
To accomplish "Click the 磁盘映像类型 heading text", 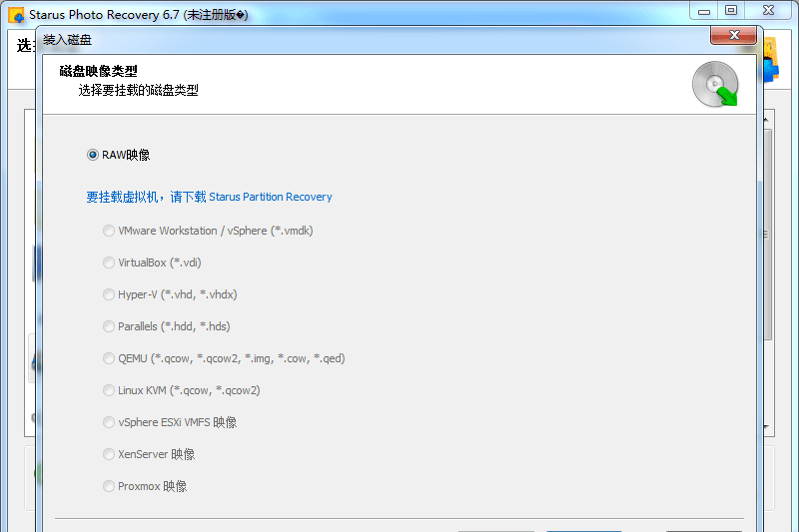I will (x=98, y=71).
